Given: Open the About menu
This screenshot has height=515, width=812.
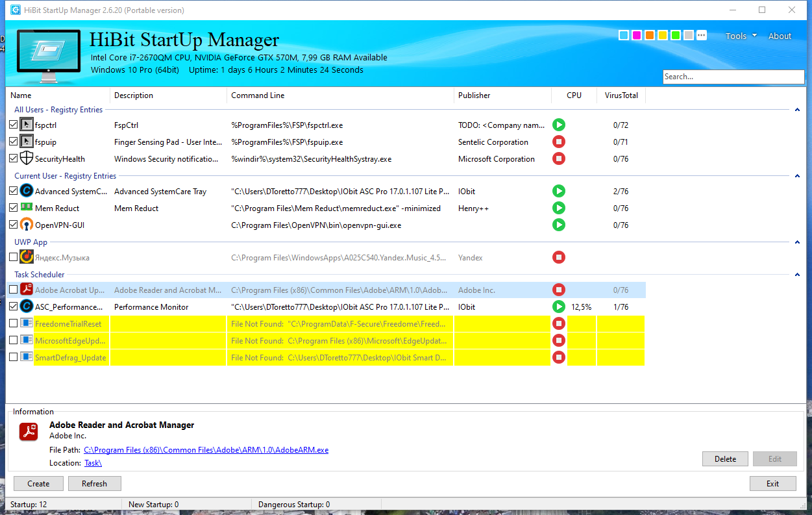Looking at the screenshot, I should click(780, 36).
